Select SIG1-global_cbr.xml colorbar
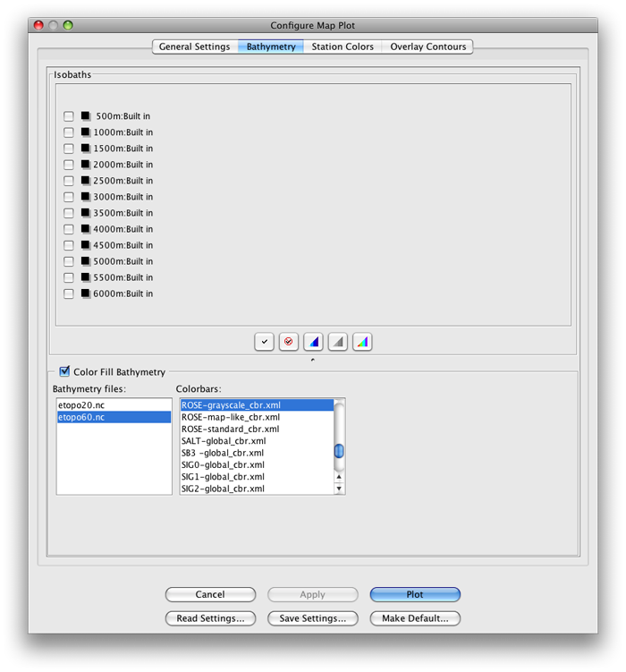The width and height of the screenshot is (626, 672). (257, 477)
